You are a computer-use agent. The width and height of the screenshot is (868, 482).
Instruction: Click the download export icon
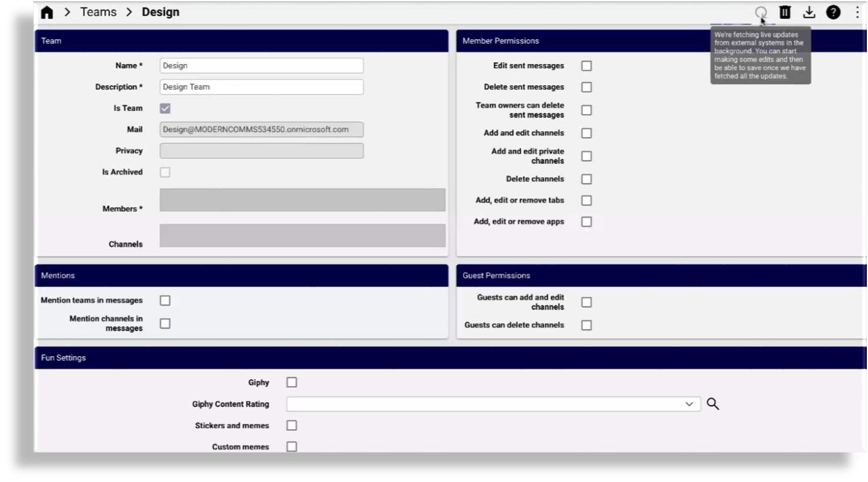809,12
